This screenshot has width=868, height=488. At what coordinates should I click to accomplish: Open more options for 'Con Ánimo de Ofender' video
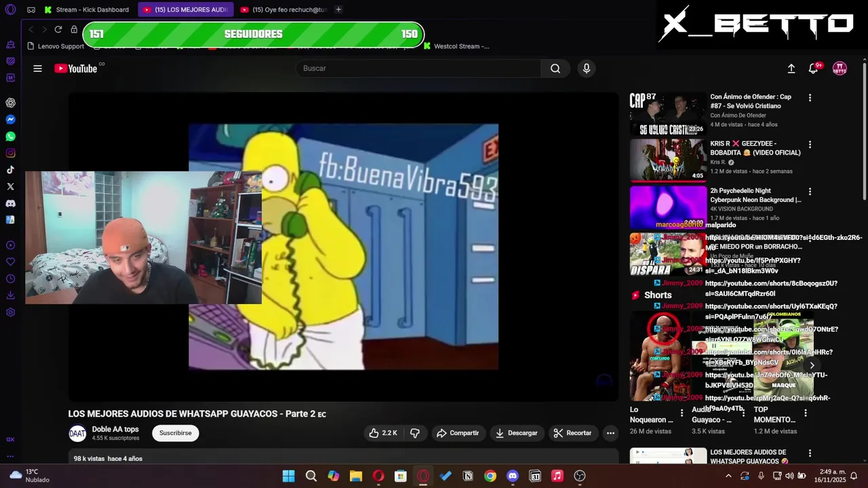pos(810,98)
